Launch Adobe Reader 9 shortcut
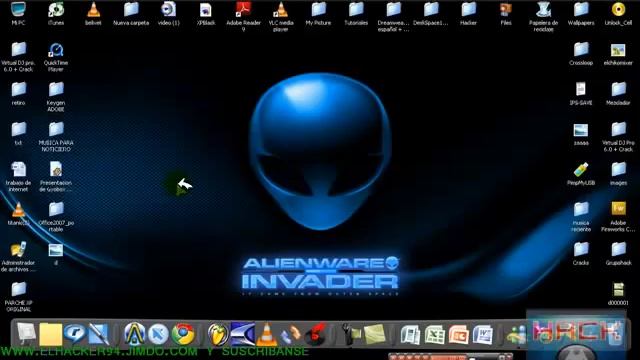The width and height of the screenshot is (640, 360). tap(243, 10)
